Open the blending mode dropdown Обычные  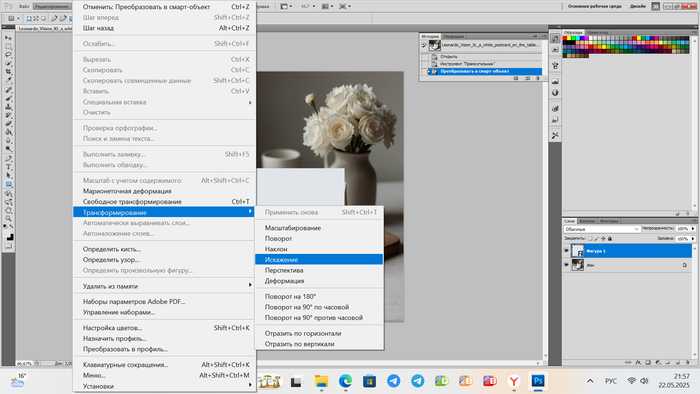point(601,229)
